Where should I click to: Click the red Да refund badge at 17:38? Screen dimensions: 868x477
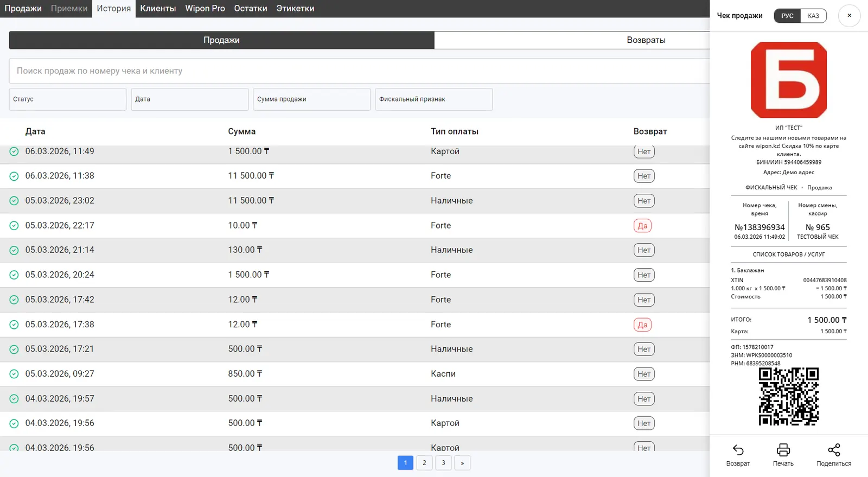[x=642, y=325]
